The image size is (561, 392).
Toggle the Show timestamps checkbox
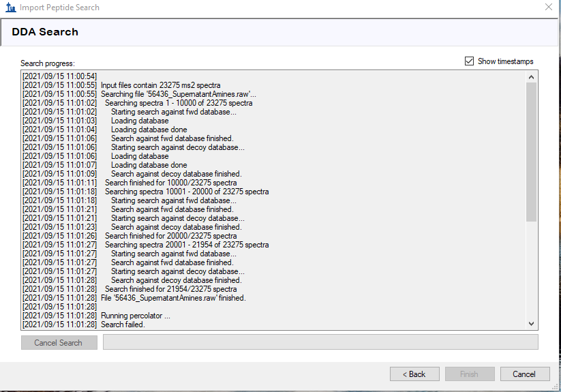(469, 61)
